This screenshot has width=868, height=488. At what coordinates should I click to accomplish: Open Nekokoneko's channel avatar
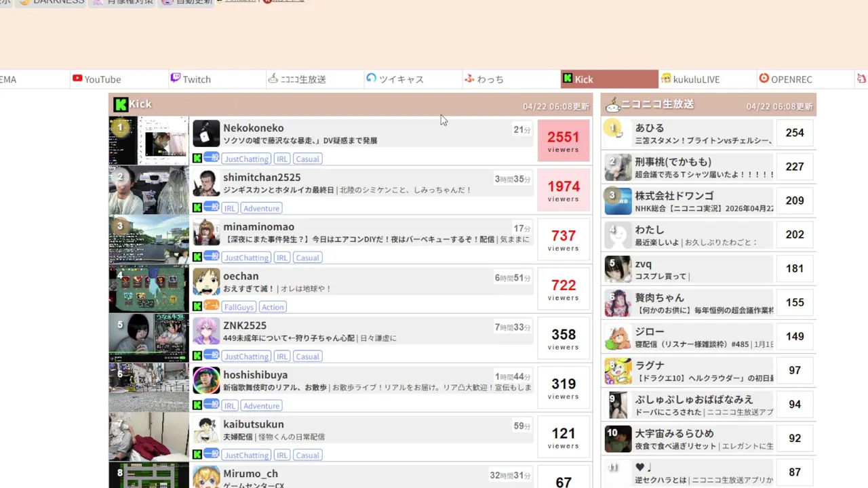pyautogui.click(x=206, y=134)
